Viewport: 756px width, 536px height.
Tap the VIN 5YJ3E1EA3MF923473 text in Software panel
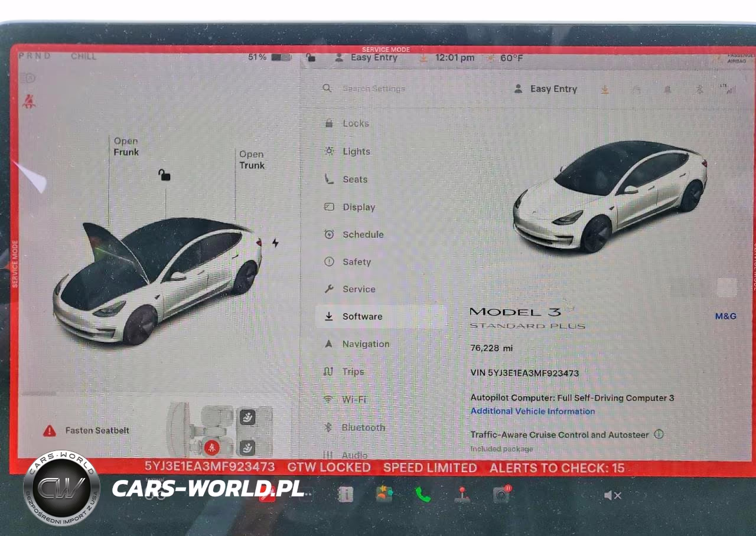click(x=524, y=373)
